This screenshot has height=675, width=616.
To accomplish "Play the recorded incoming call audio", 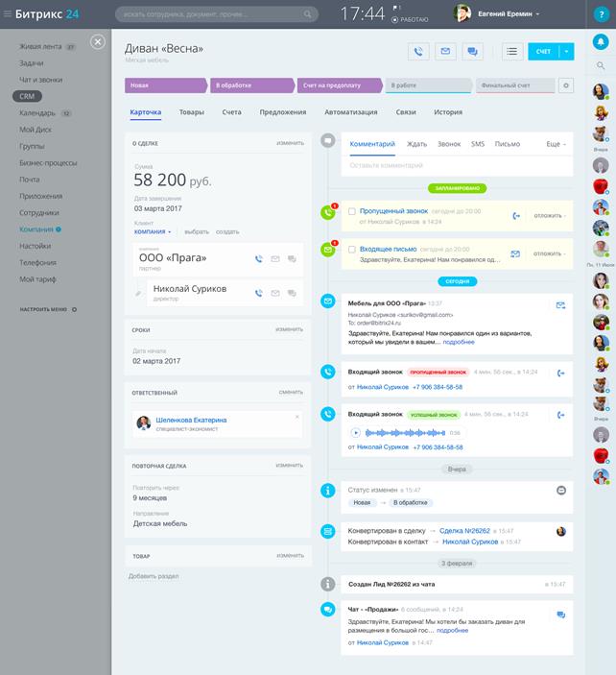I will (356, 433).
